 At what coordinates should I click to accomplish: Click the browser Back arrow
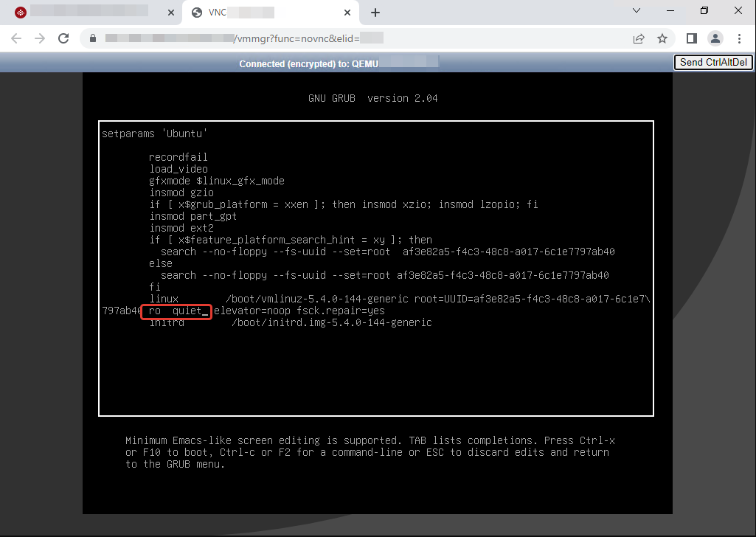click(16, 38)
